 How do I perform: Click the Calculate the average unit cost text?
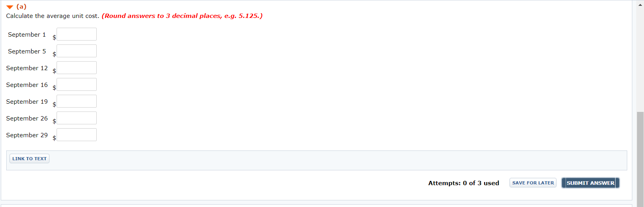click(x=53, y=16)
